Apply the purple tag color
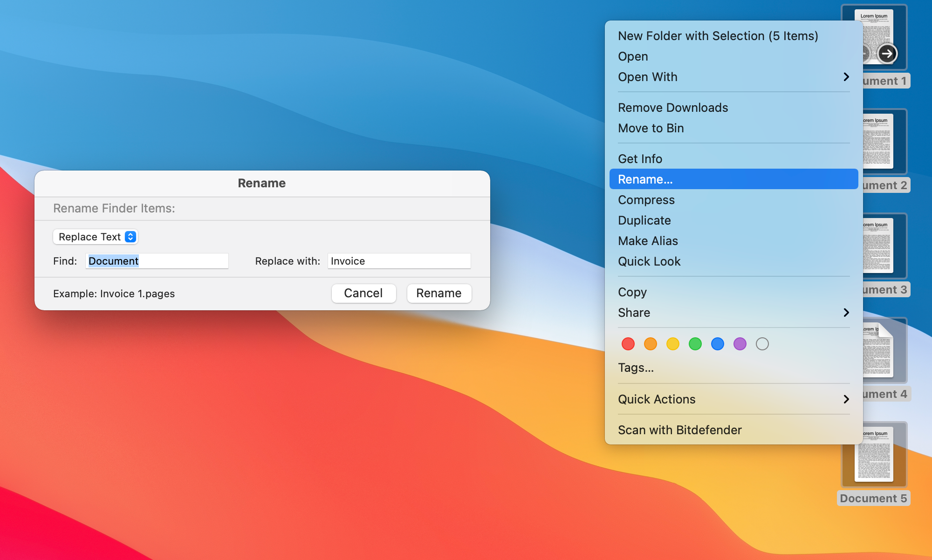This screenshot has width=932, height=560. coord(740,344)
